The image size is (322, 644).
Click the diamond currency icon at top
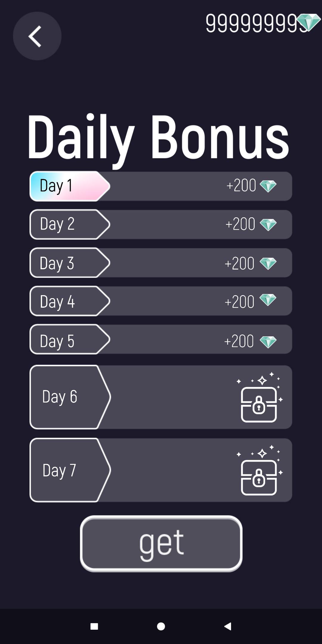coord(309,22)
